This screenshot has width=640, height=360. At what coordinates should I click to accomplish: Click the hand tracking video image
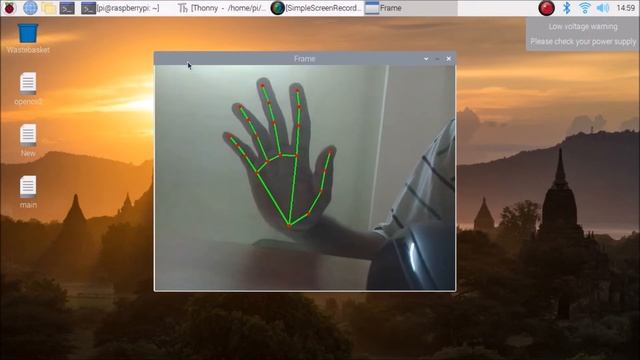coord(304,178)
